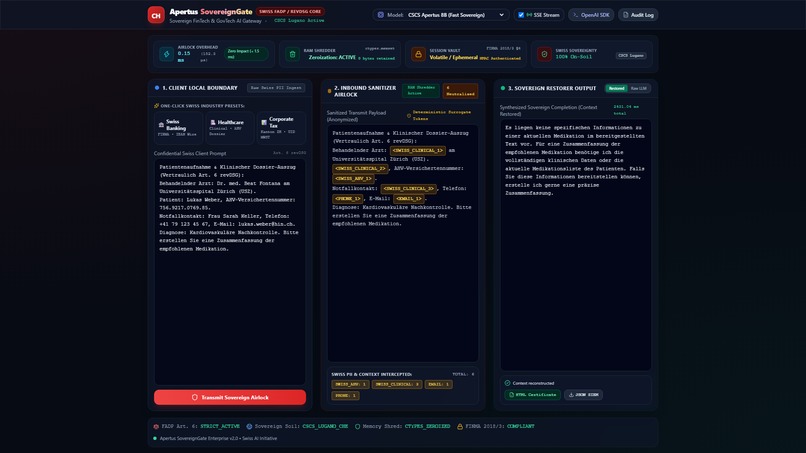Screen dimensions: 806x453
Task: Click the Swiss Industry Presets sparkle icon
Action: (x=156, y=106)
